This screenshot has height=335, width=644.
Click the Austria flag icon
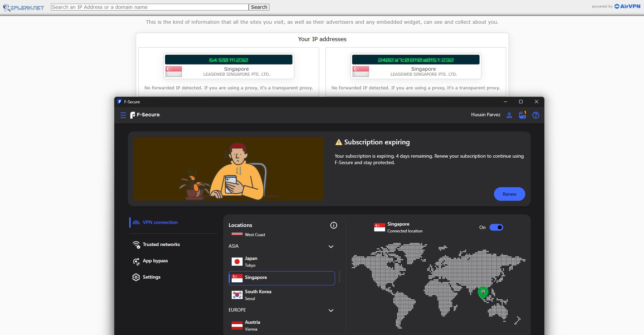pyautogui.click(x=237, y=325)
